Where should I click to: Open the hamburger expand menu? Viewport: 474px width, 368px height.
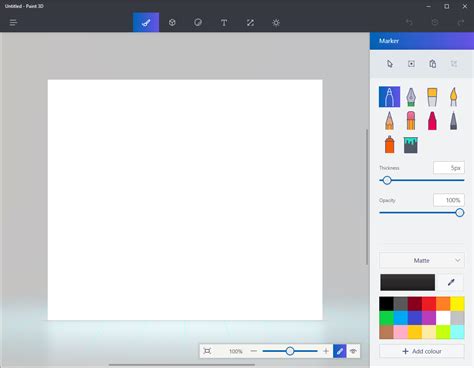pyautogui.click(x=13, y=22)
